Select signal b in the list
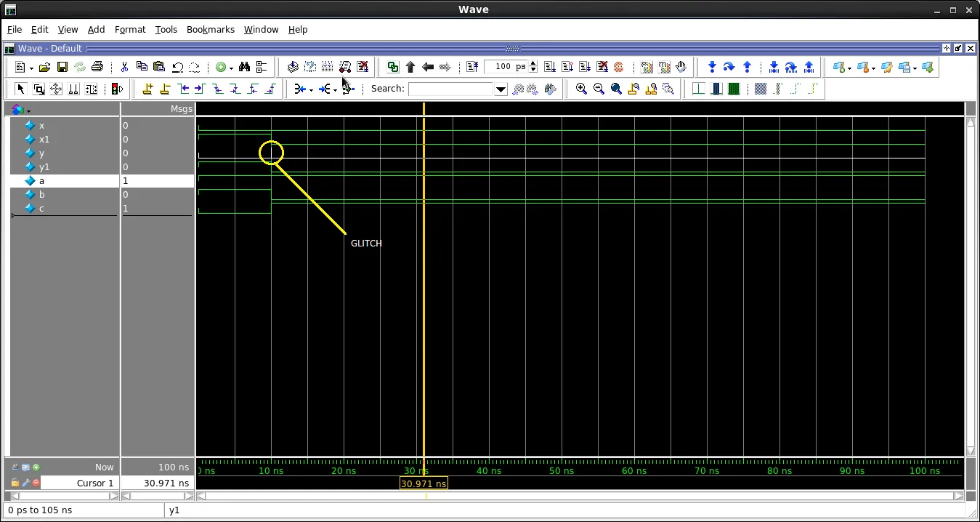980x522 pixels. (x=65, y=195)
